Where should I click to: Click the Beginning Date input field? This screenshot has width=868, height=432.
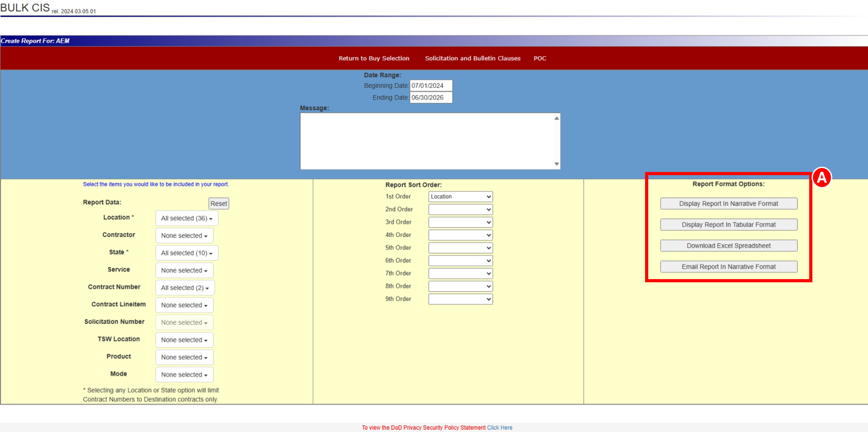tap(431, 86)
